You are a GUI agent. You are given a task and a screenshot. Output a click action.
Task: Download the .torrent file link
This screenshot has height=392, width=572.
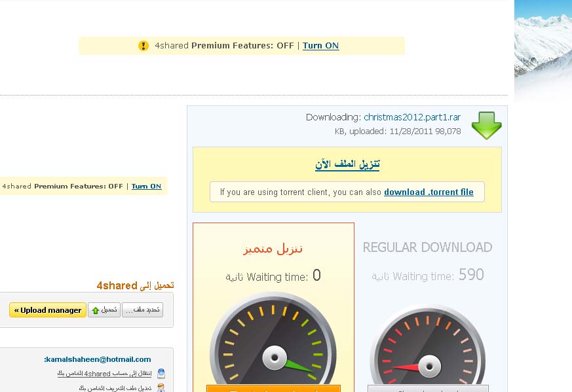pos(429,192)
